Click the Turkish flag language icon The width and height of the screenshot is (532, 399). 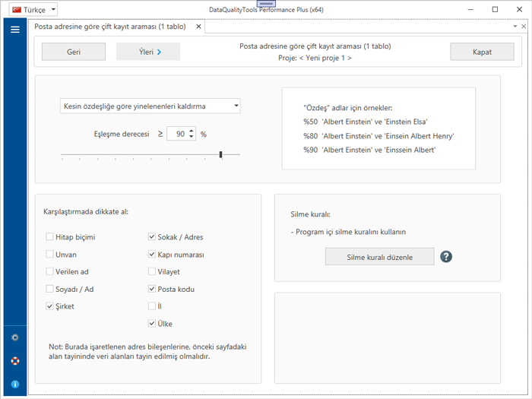click(x=17, y=10)
